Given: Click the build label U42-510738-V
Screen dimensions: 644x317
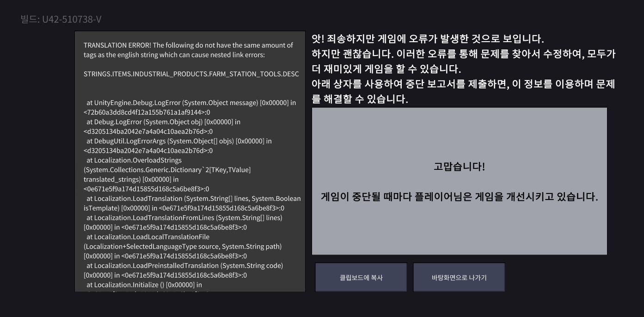Looking at the screenshot, I should 61,19.
